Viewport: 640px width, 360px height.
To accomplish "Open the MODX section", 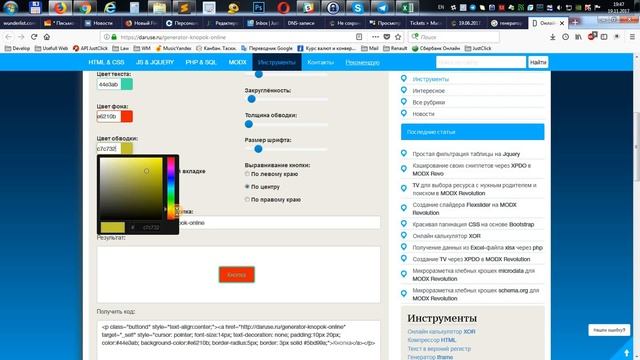I will click(x=238, y=62).
